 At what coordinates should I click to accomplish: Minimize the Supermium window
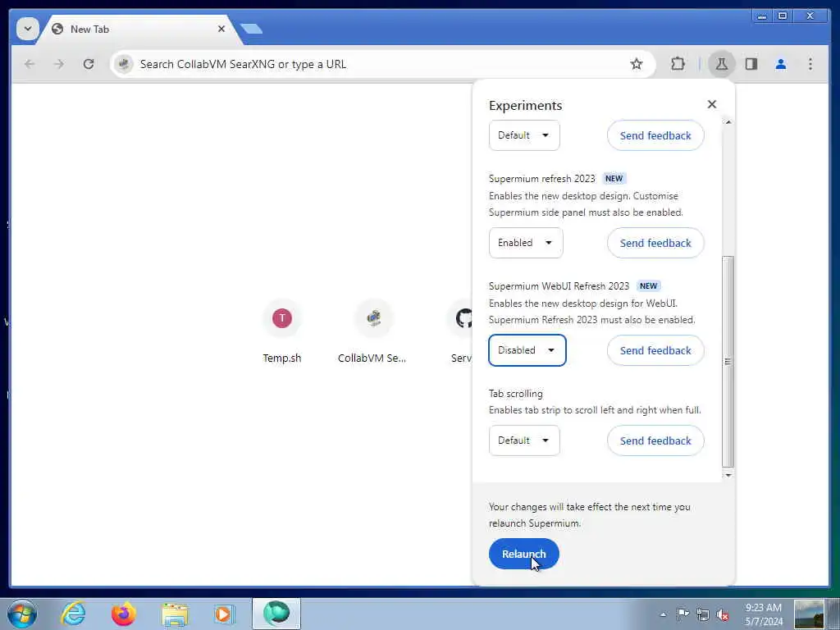761,16
